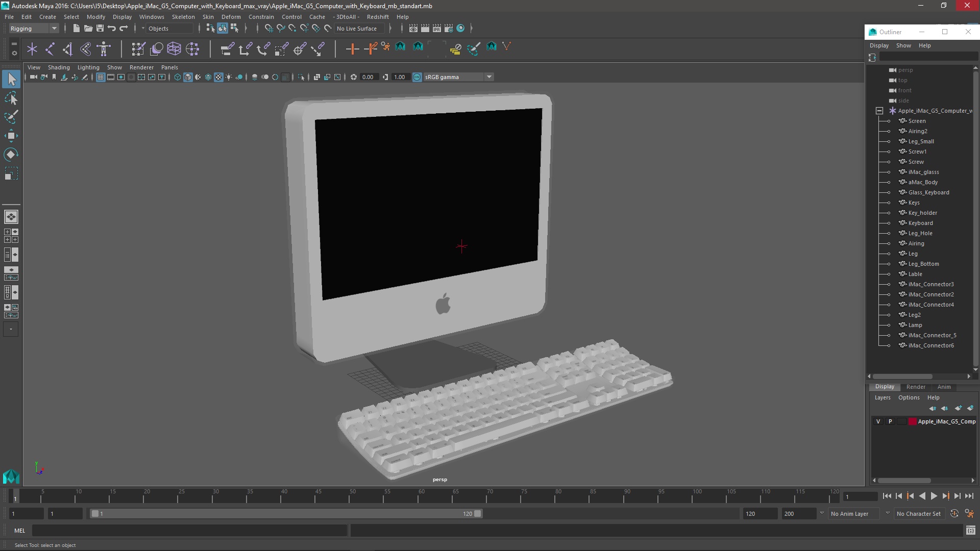Click frame 60 on the timeline
The height and width of the screenshot is (551, 980).
(422, 496)
